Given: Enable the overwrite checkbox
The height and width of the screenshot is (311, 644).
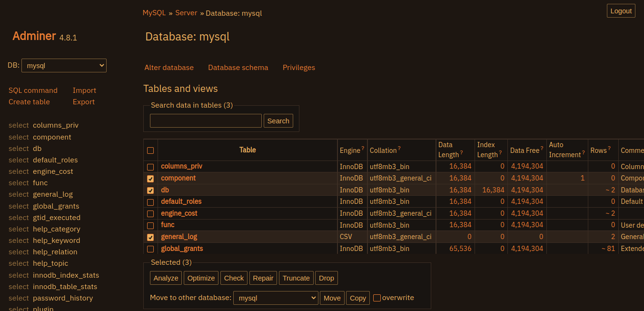Looking at the screenshot, I should pos(377,298).
